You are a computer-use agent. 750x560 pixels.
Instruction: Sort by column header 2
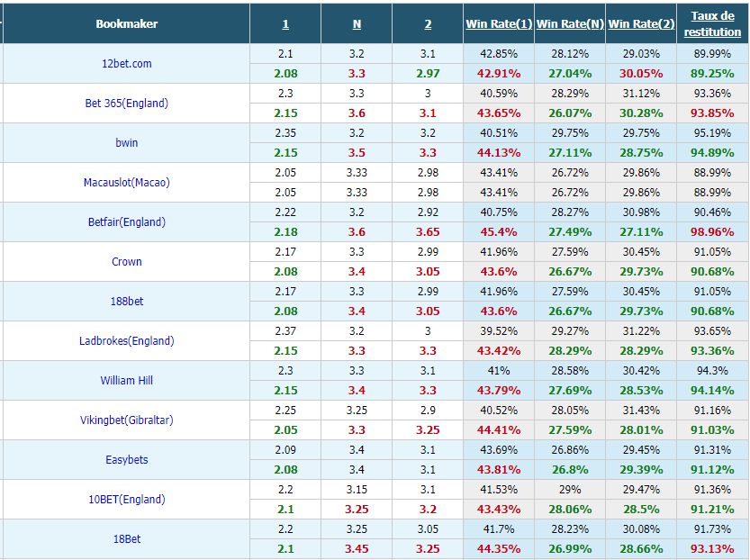tap(428, 24)
